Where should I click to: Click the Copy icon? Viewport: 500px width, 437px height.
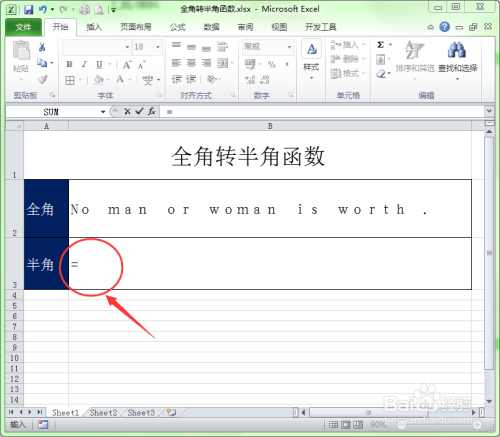42,62
